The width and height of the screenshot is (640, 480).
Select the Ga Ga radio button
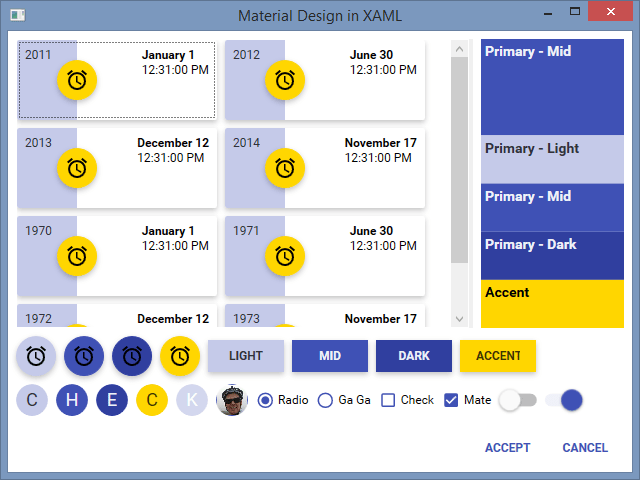pyautogui.click(x=325, y=400)
